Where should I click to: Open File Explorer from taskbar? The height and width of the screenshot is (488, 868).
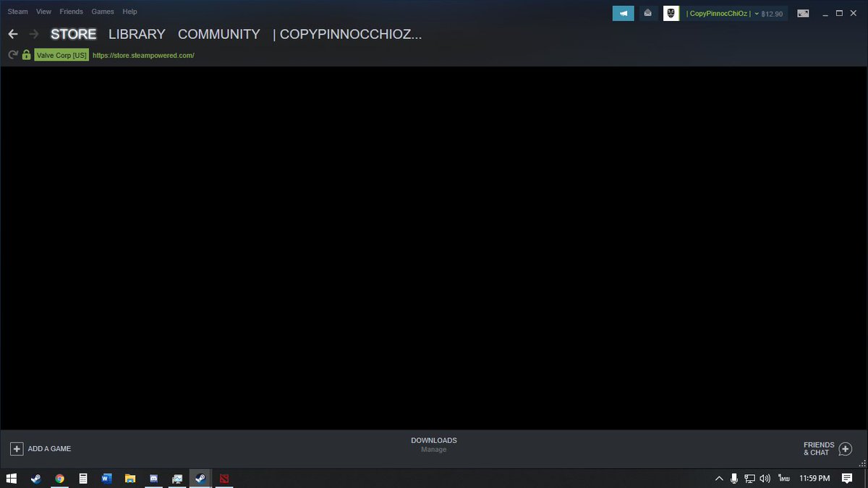click(130, 478)
